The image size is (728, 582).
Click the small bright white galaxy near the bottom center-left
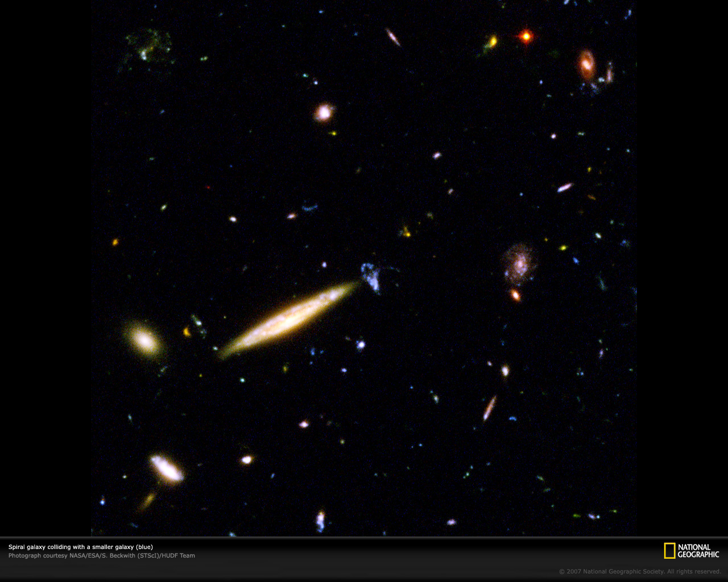coord(246,459)
